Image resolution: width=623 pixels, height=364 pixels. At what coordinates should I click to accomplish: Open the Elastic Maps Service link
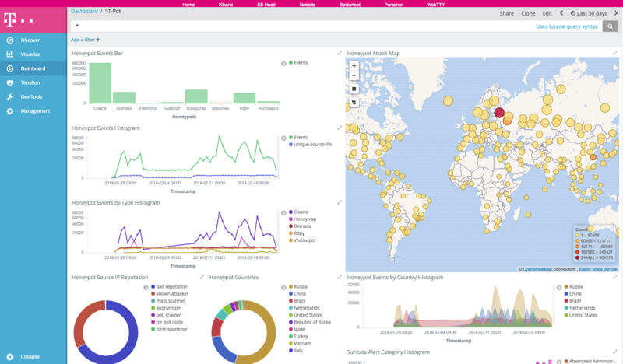pos(598,269)
